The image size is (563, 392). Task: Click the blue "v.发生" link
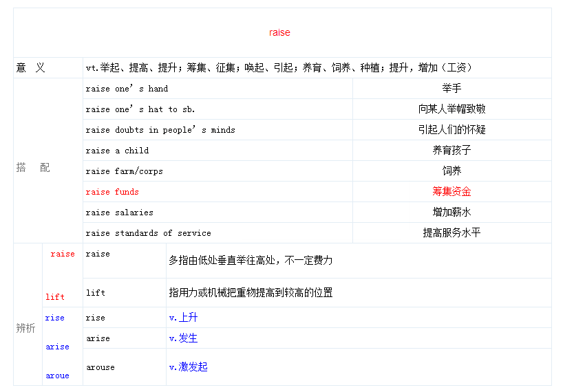(183, 338)
